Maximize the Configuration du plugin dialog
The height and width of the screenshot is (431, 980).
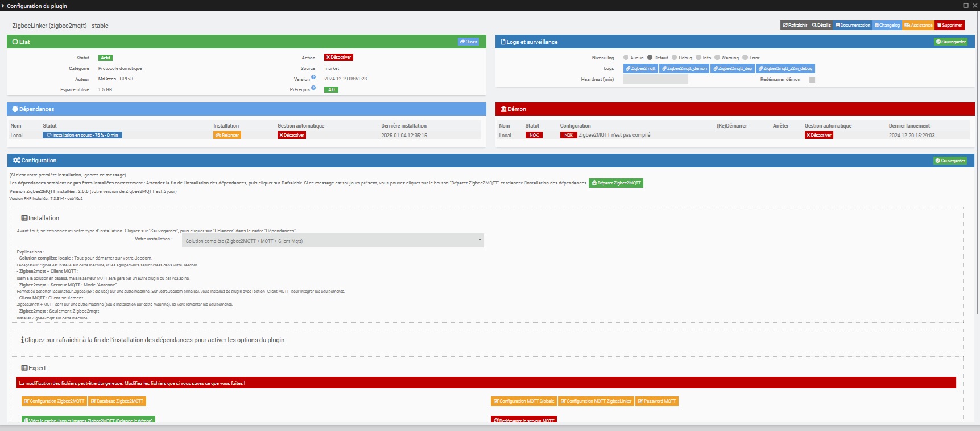tap(965, 5)
